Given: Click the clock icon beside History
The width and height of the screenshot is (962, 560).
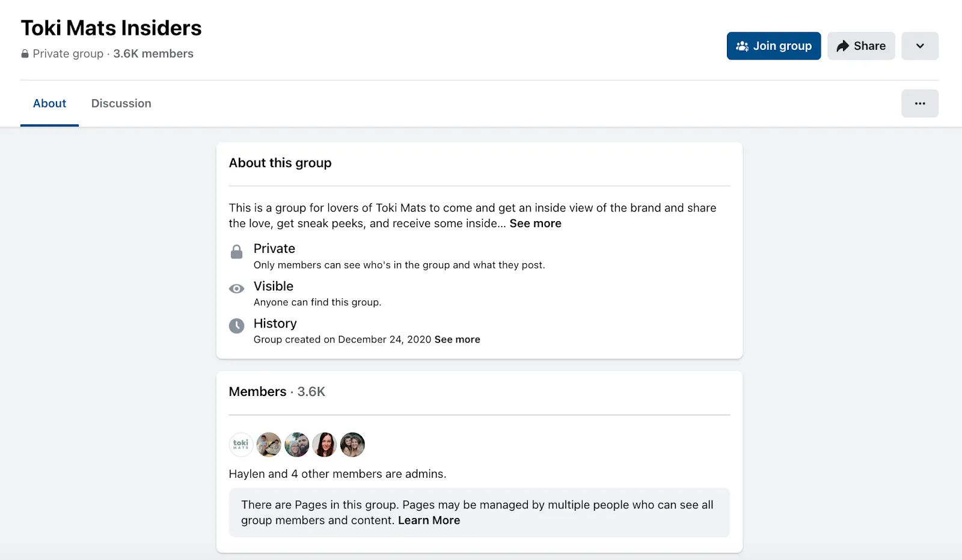Looking at the screenshot, I should pyautogui.click(x=236, y=326).
